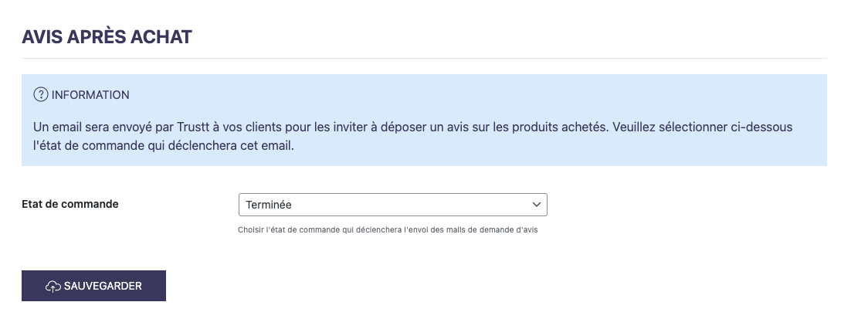Click the question mark information icon
Image resolution: width=868 pixels, height=319 pixels.
point(41,95)
